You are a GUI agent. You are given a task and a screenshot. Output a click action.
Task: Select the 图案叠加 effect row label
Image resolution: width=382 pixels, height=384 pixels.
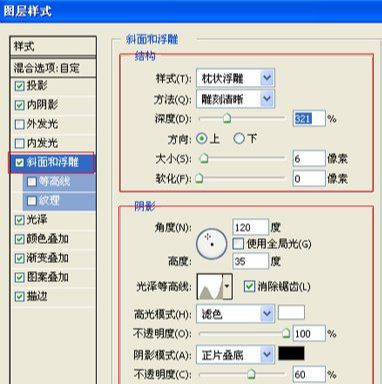(x=47, y=277)
